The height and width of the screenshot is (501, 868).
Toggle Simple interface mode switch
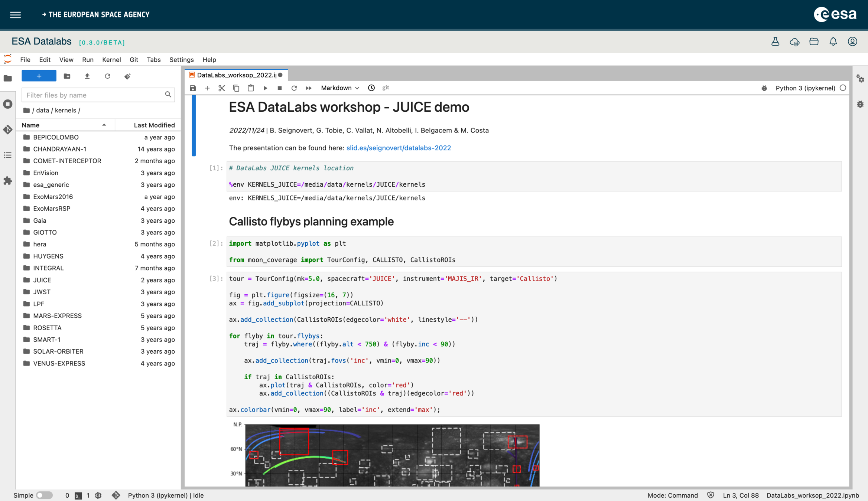pos(44,495)
